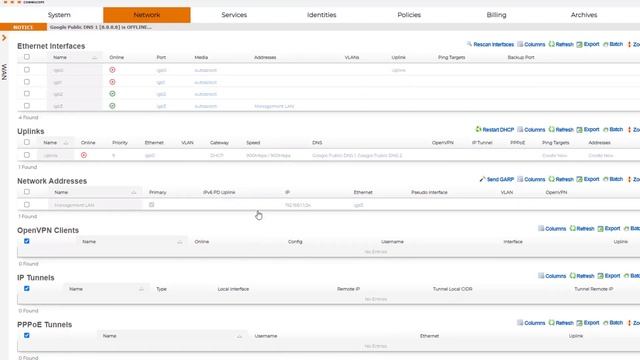Click the Backup Port column header
The image size is (640, 360).
point(521,58)
